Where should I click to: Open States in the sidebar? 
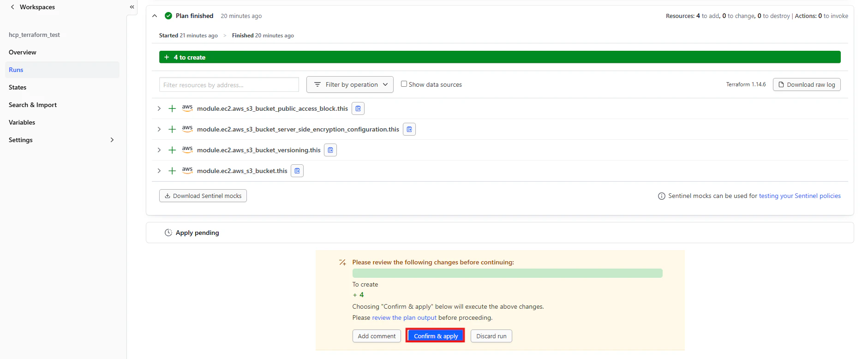[x=18, y=87]
